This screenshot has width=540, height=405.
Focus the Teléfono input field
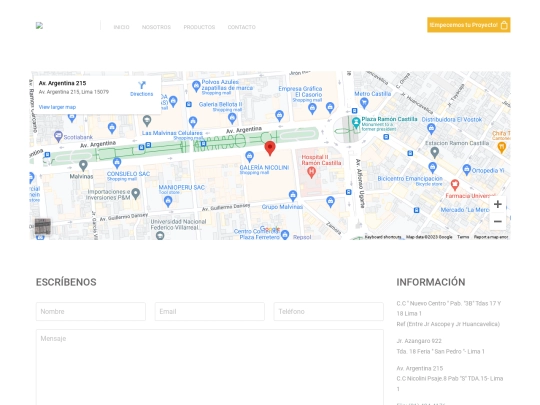329,311
